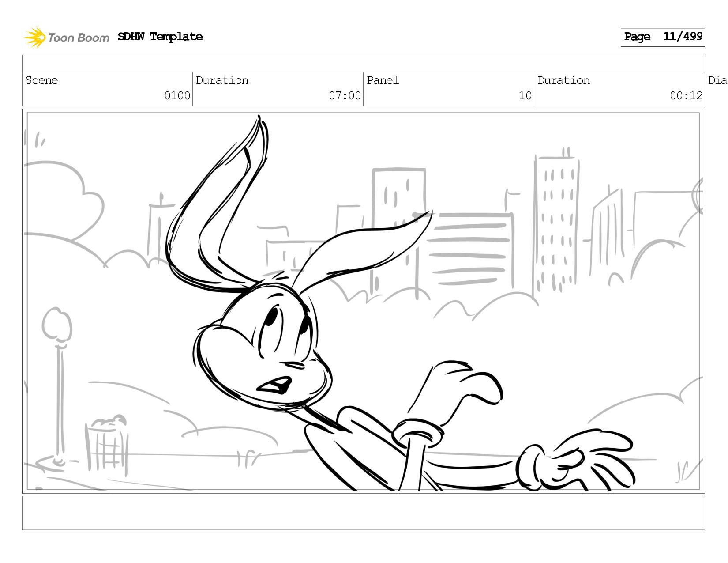
Task: Click the scene number 0100
Action: click(x=177, y=95)
